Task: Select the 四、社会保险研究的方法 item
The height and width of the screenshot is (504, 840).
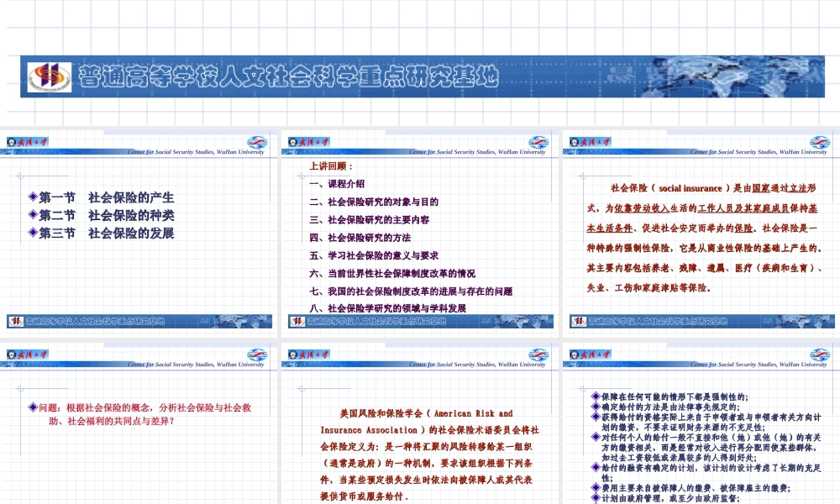Action: click(x=360, y=238)
